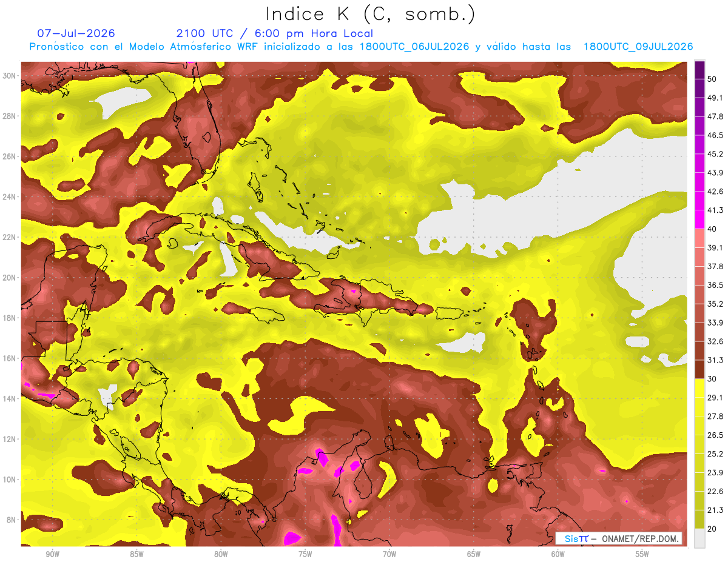
Task: Click the 75W longitude label
Action: [x=305, y=555]
